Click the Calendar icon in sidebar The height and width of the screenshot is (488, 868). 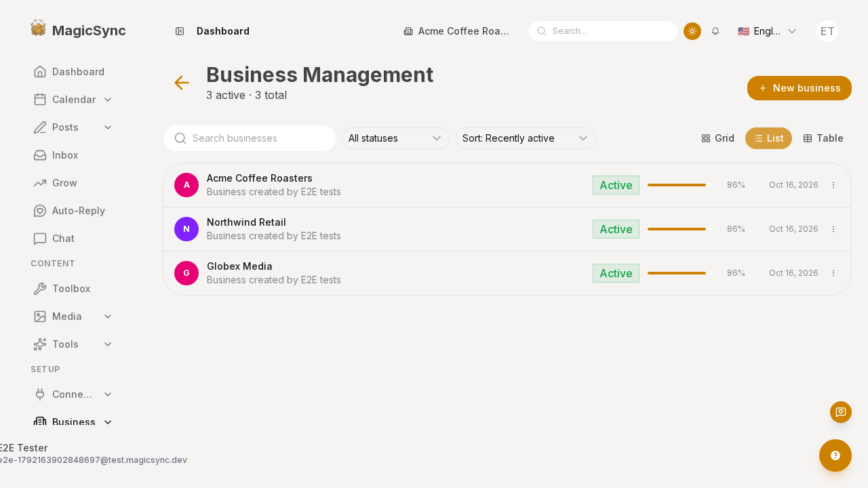point(40,100)
